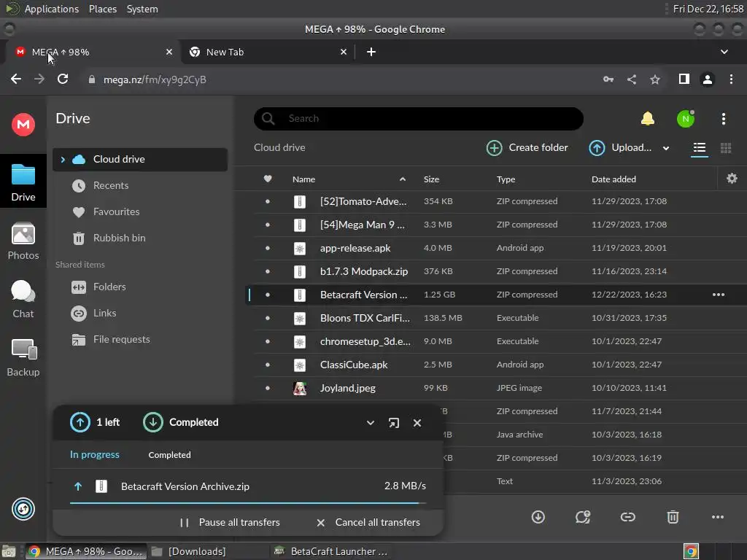Open the green N account avatar
Viewport: 747px width, 560px height.
(686, 119)
